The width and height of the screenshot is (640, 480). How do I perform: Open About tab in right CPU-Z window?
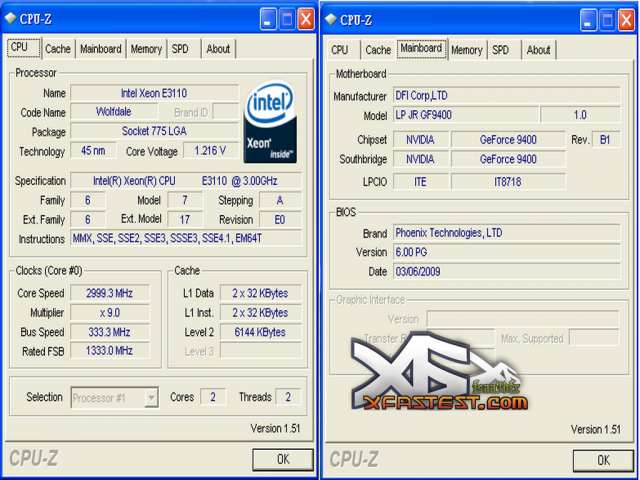point(538,50)
